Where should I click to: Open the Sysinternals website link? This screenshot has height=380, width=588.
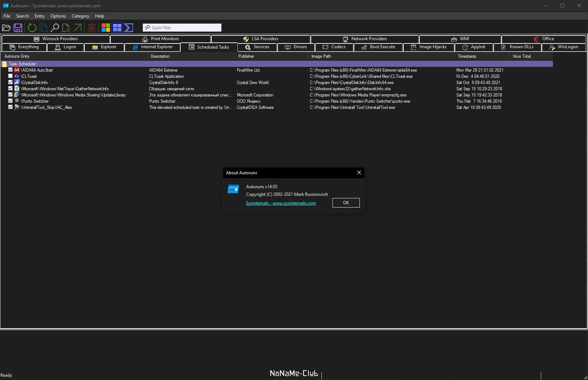[281, 203]
